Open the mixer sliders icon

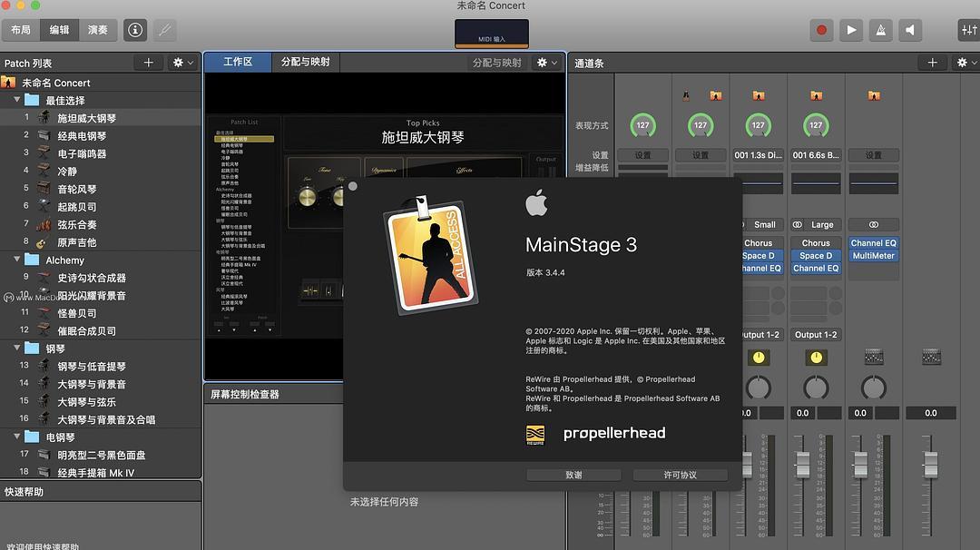[969, 30]
